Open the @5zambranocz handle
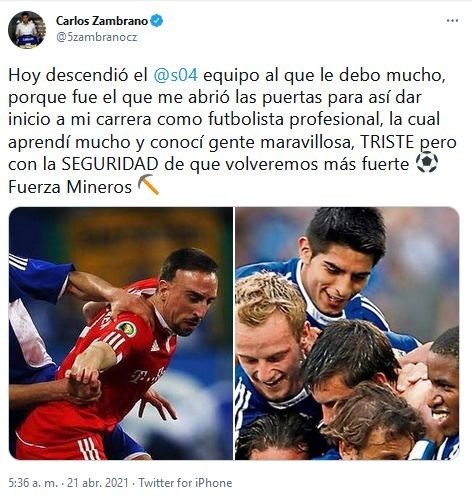The width and height of the screenshot is (472, 503). (97, 37)
